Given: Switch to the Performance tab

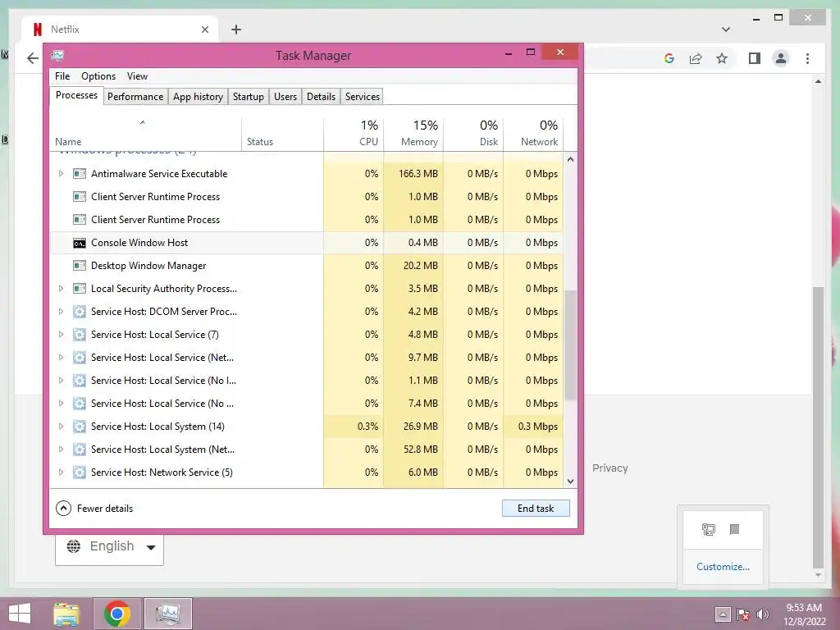Looking at the screenshot, I should click(x=135, y=97).
